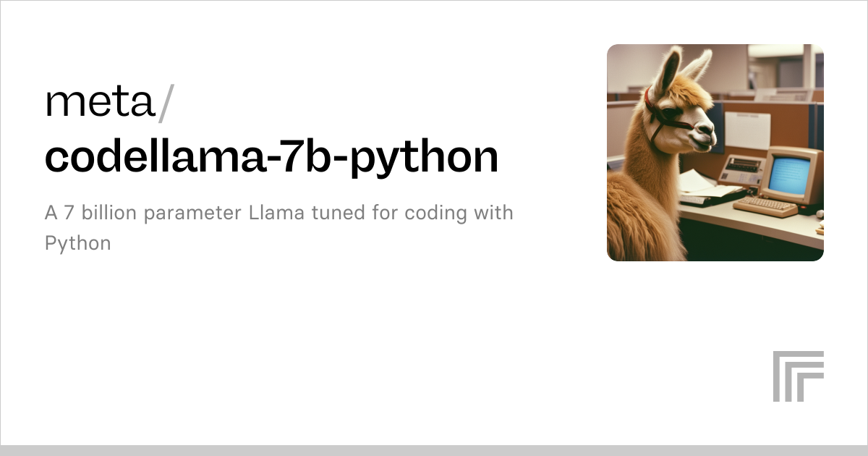Screen dimensions: 868x456
Task: Open the llama office thumbnail image
Action: (715, 152)
